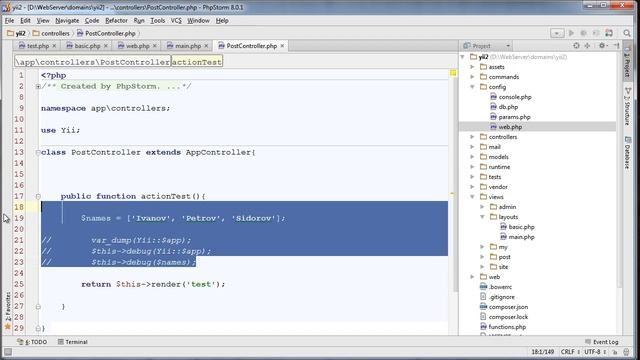This screenshot has width=640, height=360.
Task: Click the UTF-8 encoding selector
Action: coord(594,352)
